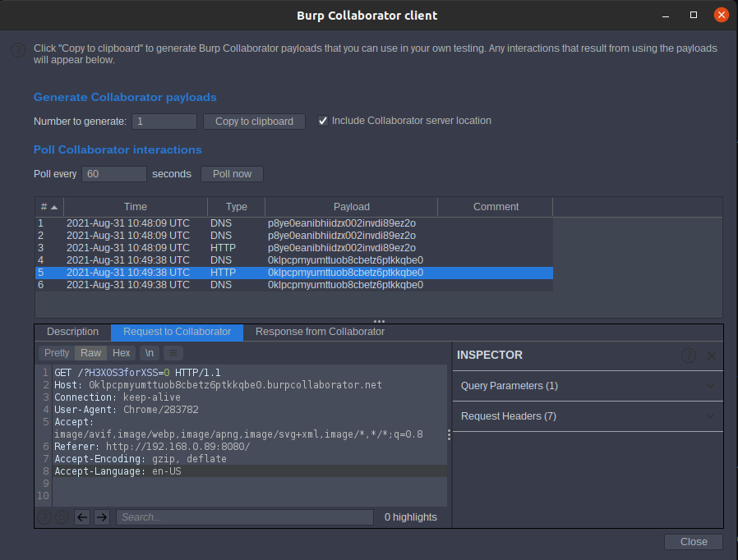Viewport: 738px width, 560px height.
Task: Click the Host header line
Action: point(219,385)
